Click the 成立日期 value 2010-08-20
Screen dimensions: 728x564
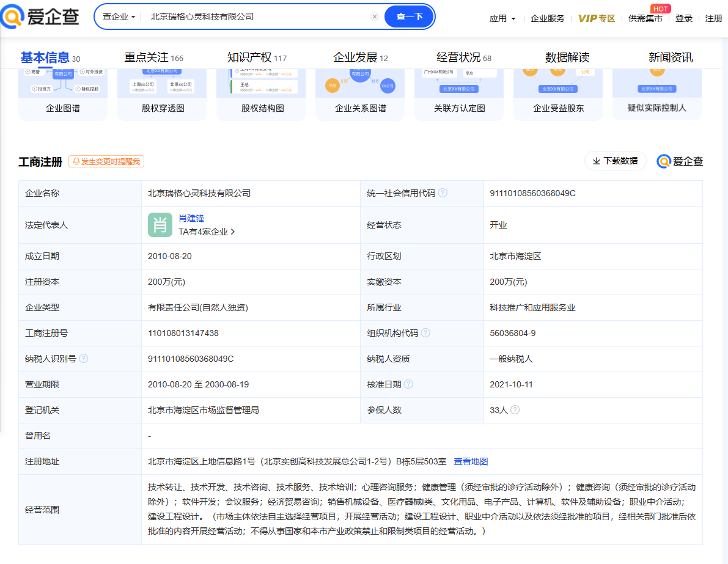169,256
